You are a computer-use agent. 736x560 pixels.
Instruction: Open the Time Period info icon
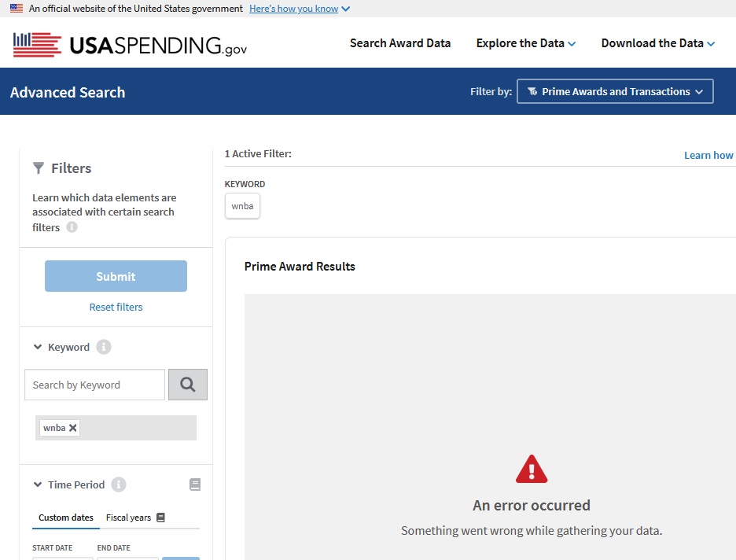119,484
